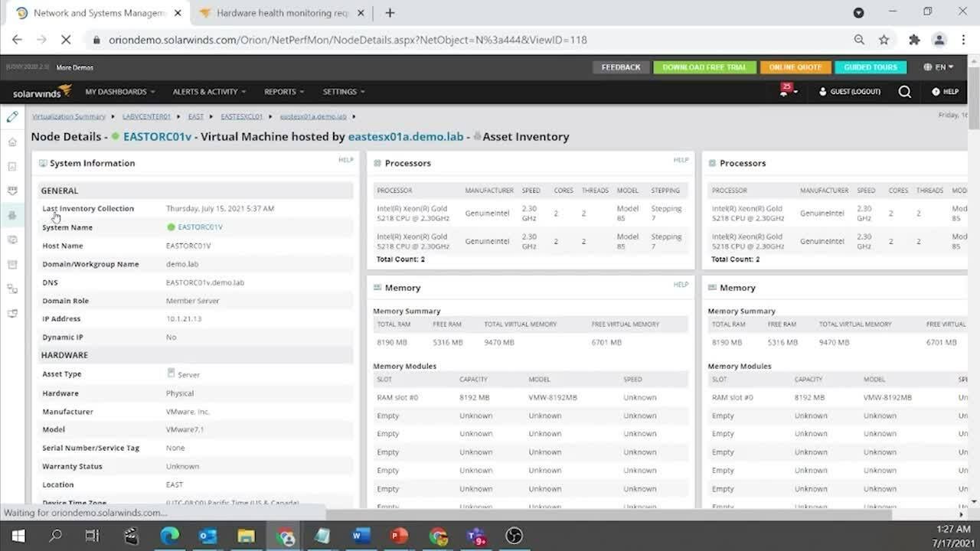Viewport: 980px width, 551px height.
Task: Open the EN language dropdown
Action: (x=939, y=67)
